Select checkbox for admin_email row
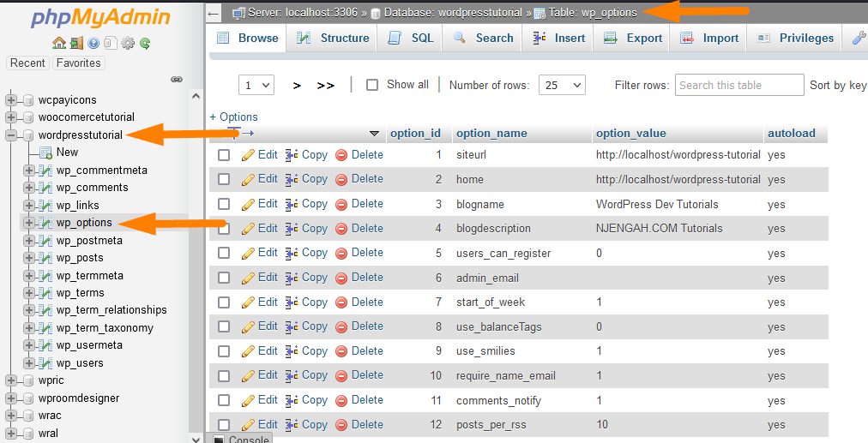Viewport: 868px width, 443px height. 224,278
